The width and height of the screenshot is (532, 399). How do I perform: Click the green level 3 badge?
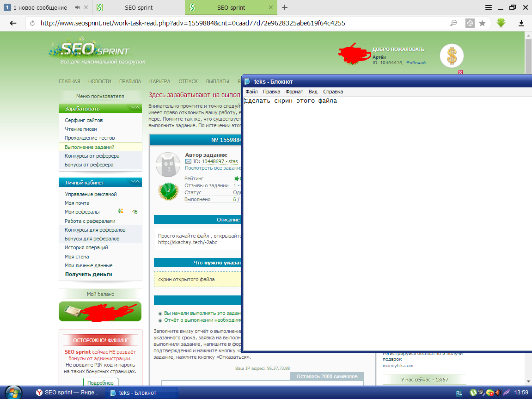[168, 191]
